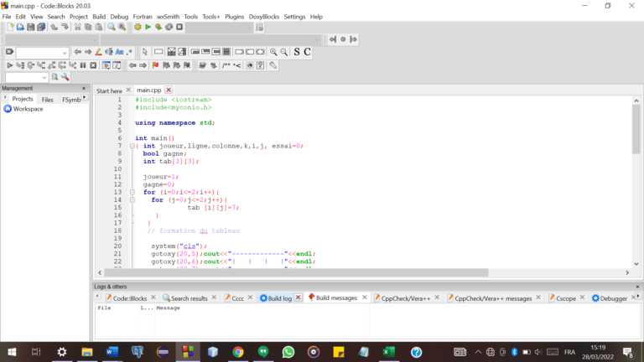Click the Zoom in magnifier icon
Viewport: 644px width, 362px height.
coord(273,52)
